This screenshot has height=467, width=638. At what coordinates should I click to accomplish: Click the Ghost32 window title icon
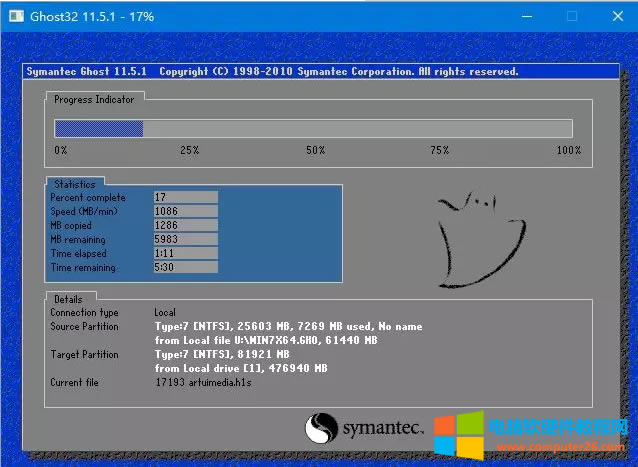[x=16, y=16]
